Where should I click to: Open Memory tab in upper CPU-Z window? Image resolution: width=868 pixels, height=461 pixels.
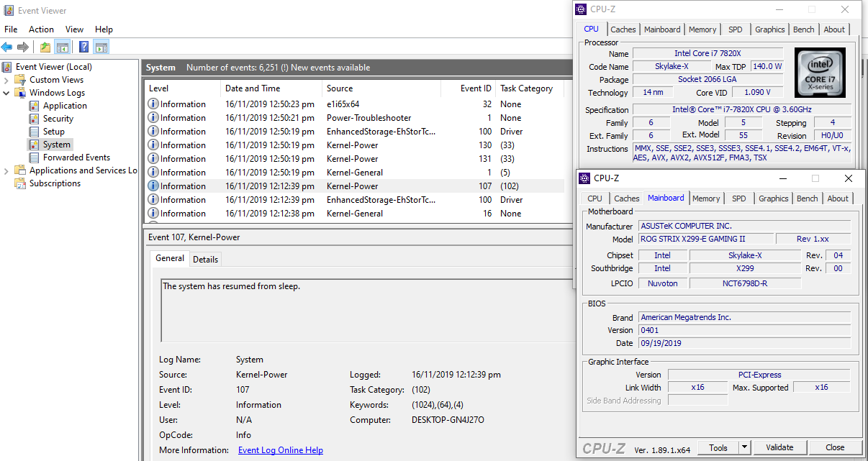click(x=702, y=29)
